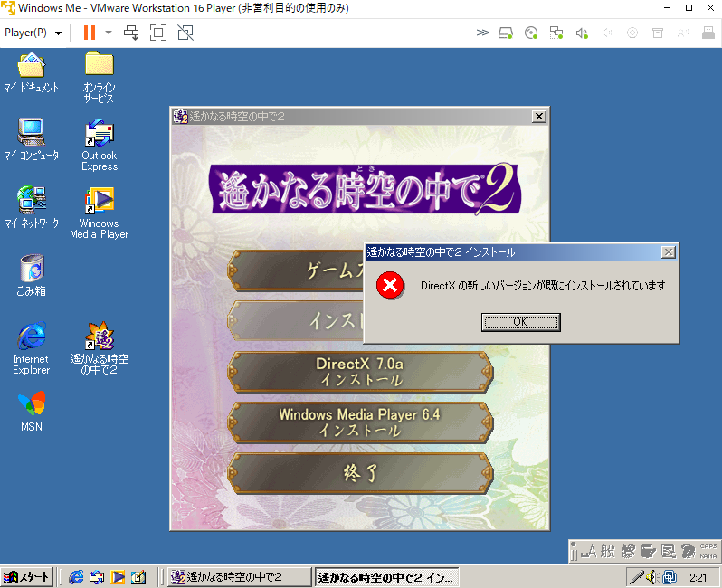This screenshot has width=722, height=588.
Task: Open マイ ドキュメント desktop icon
Action: pos(32,72)
